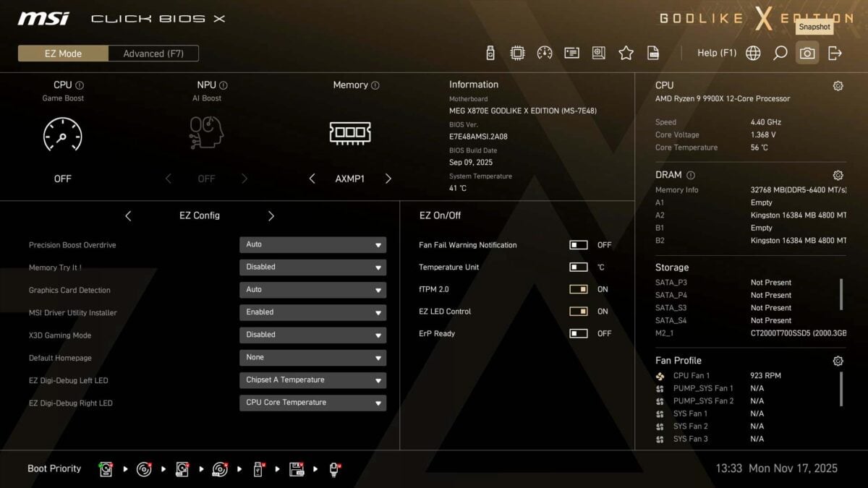The image size is (868, 488).
Task: Enable the ErP Ready switch
Action: click(x=579, y=334)
